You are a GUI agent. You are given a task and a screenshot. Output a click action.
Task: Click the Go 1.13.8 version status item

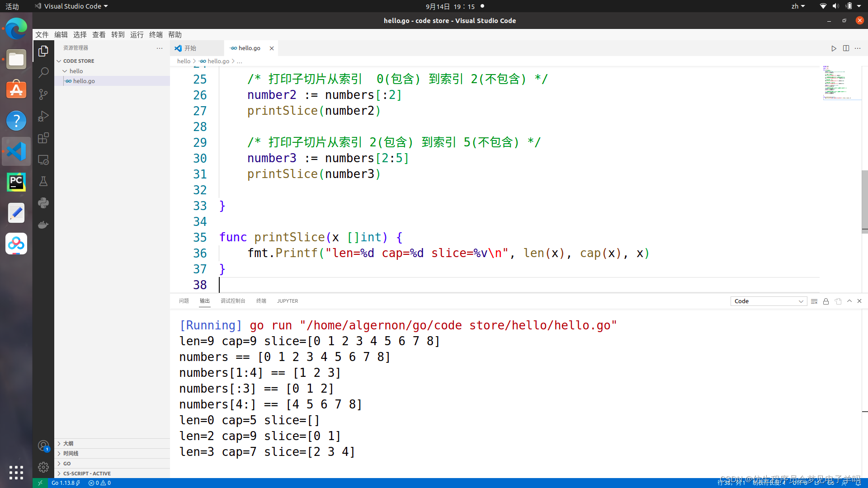point(66,483)
